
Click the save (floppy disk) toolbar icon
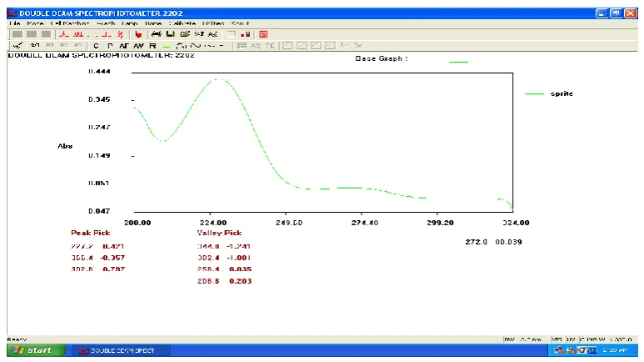click(171, 34)
